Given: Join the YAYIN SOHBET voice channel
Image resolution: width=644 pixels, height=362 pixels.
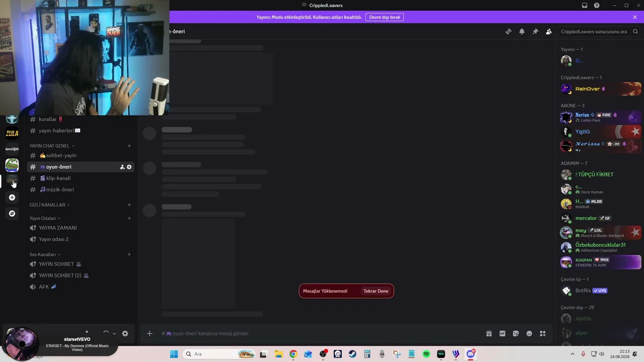Looking at the screenshot, I should (80, 264).
